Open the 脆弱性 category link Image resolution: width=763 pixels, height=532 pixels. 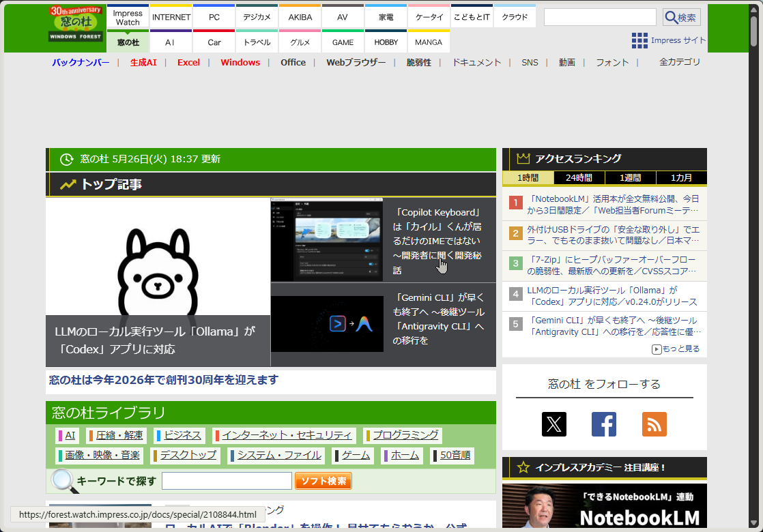pyautogui.click(x=419, y=62)
